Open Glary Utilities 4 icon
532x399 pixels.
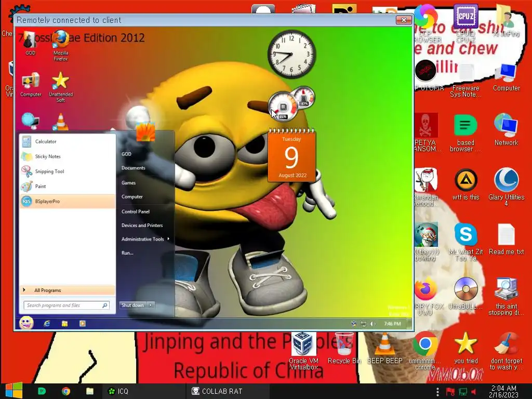(x=506, y=187)
